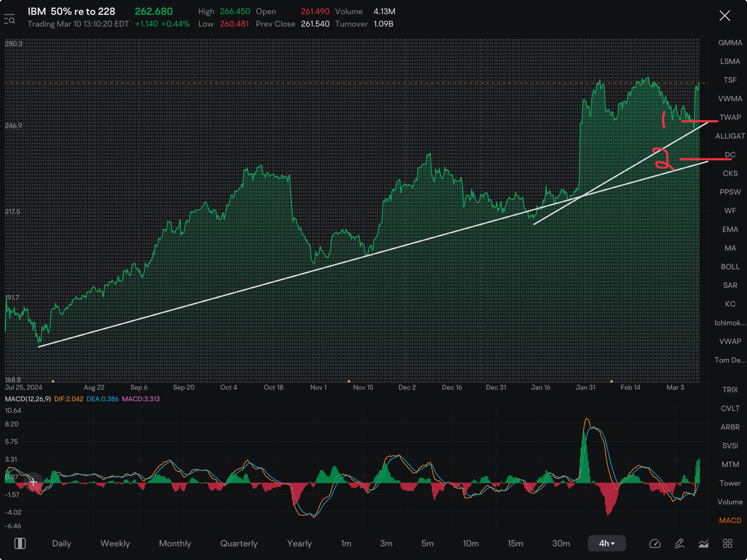Enable the ALLIGAT indicator
Image resolution: width=747 pixels, height=560 pixels.
(x=730, y=136)
